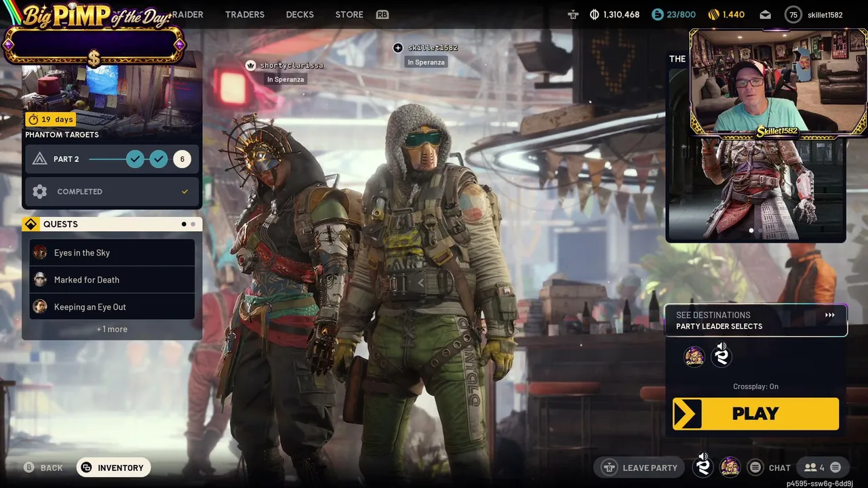
Task: Select the shortyclarissa player nameplate
Action: pos(292,65)
